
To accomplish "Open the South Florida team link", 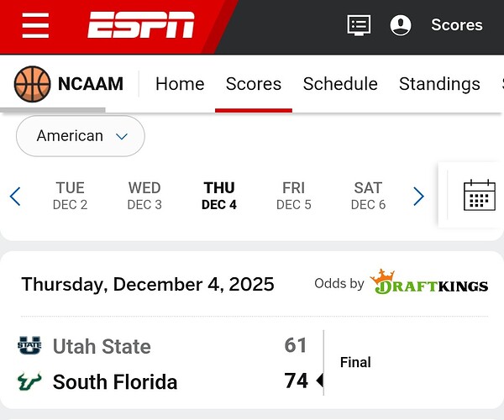I will pyautogui.click(x=115, y=382).
